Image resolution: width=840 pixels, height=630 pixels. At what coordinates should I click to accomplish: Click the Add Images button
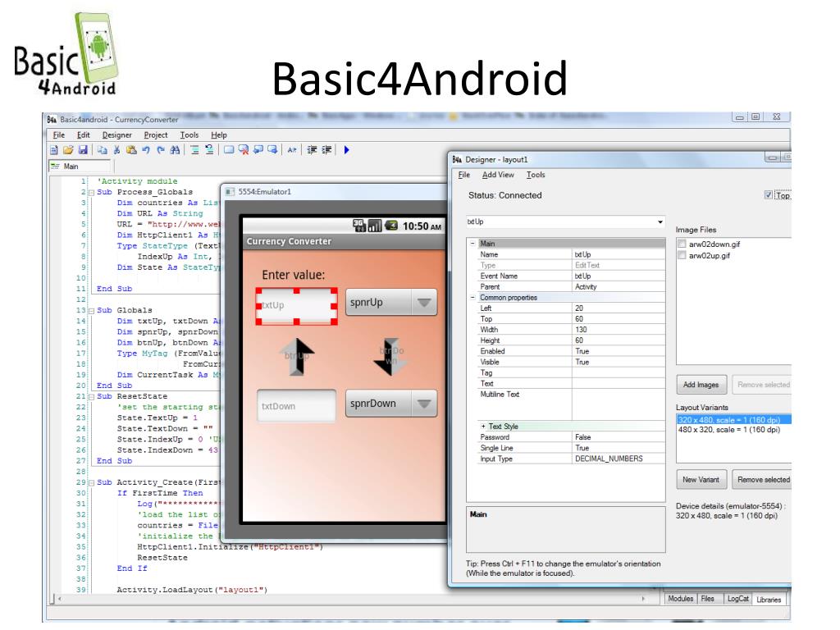click(x=701, y=385)
